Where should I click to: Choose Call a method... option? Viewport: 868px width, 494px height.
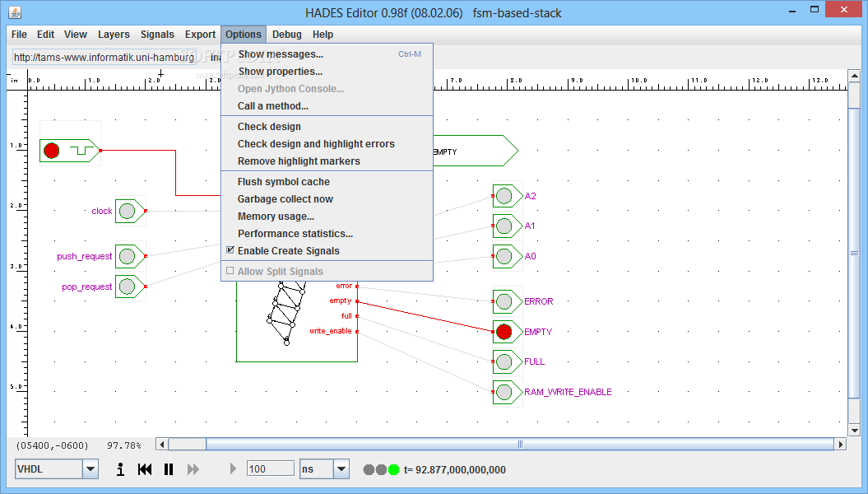coord(327,105)
